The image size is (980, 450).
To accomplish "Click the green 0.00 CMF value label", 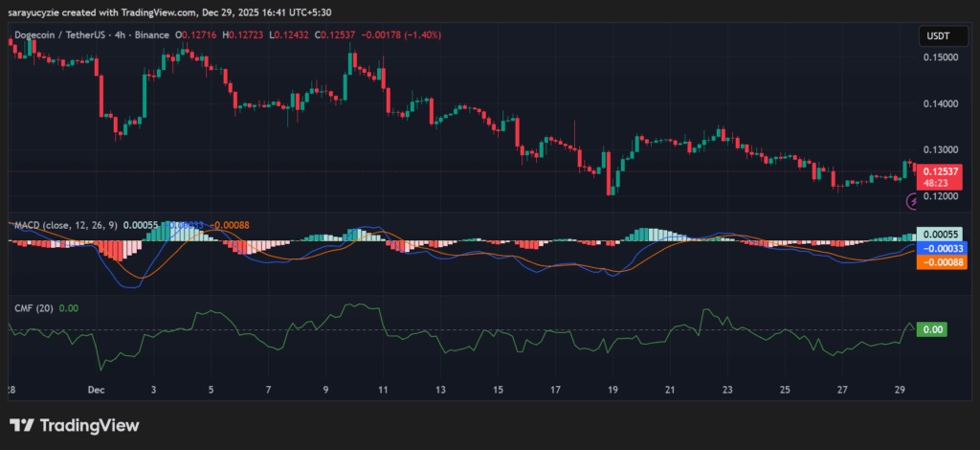I will (x=932, y=328).
